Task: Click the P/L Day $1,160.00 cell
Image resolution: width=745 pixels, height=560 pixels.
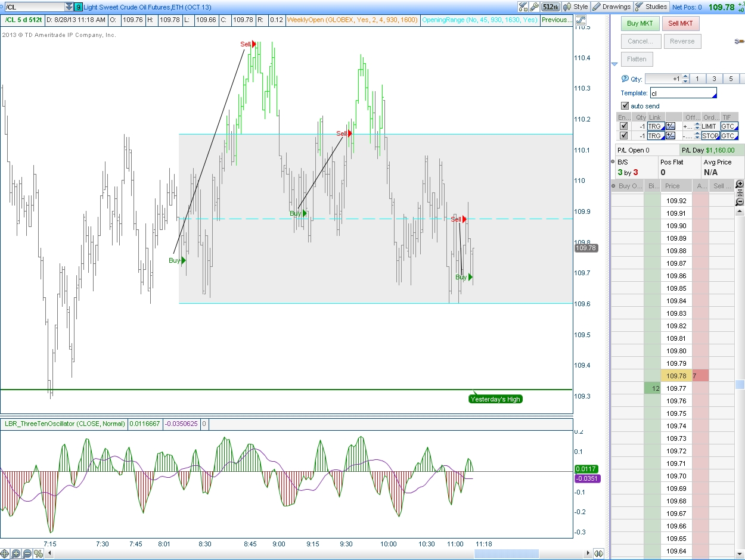Action: click(x=712, y=150)
